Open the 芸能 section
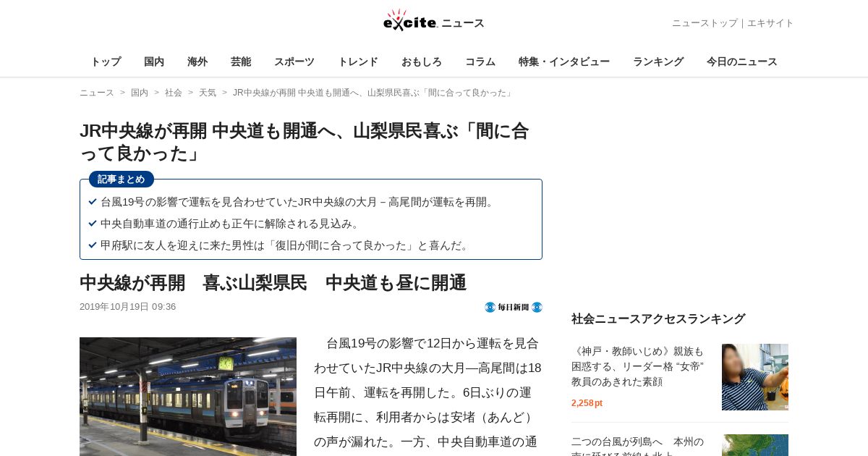 (241, 62)
